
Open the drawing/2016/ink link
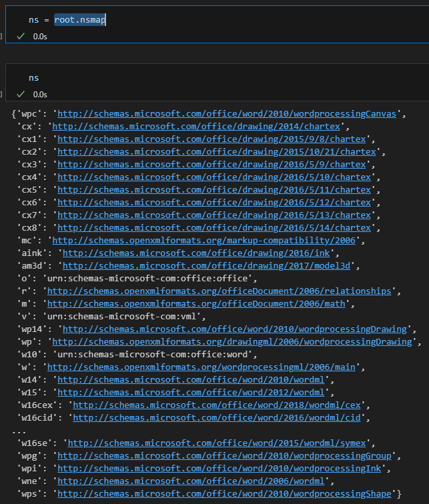pos(196,253)
